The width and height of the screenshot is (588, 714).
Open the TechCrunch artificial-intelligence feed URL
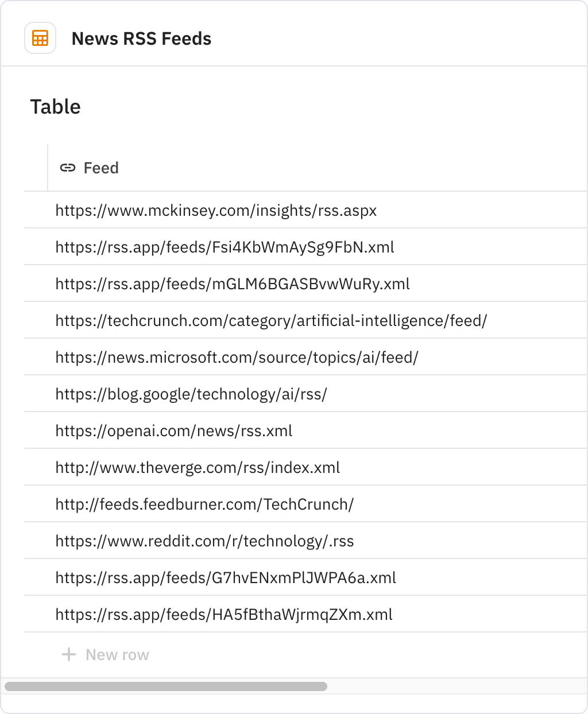click(x=271, y=320)
